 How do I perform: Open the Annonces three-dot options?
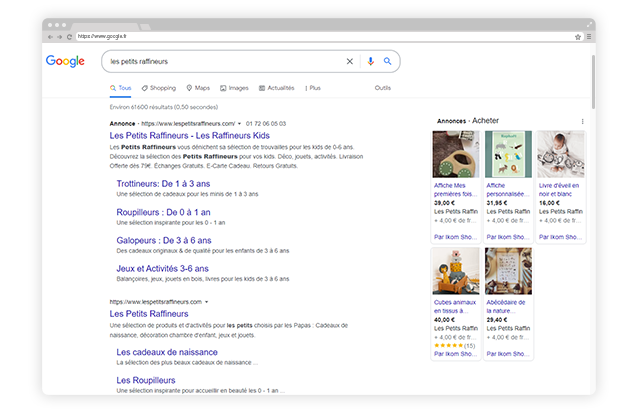582,122
